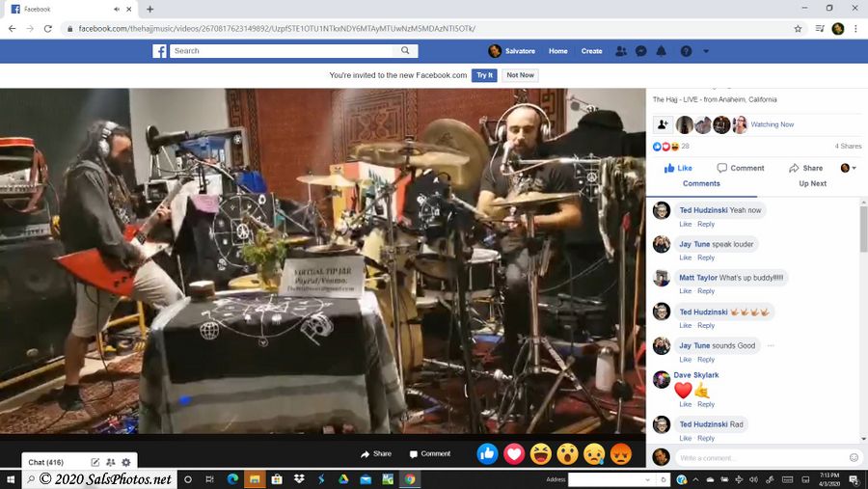This screenshot has width=868, height=489.
Task: Expand the taskbar Address dropdown
Action: [x=648, y=479]
